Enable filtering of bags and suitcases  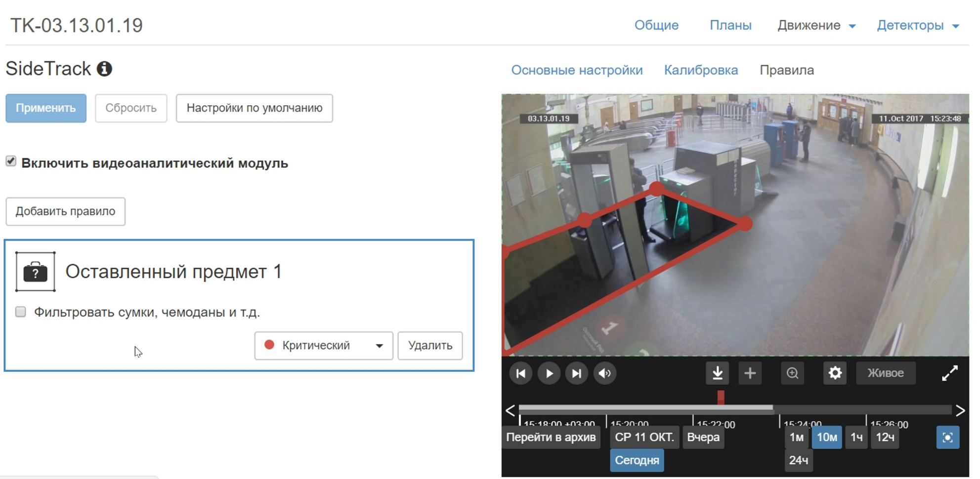coord(20,312)
